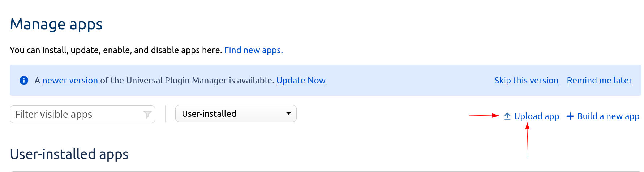
Task: Open the Find new apps link
Action: [253, 50]
